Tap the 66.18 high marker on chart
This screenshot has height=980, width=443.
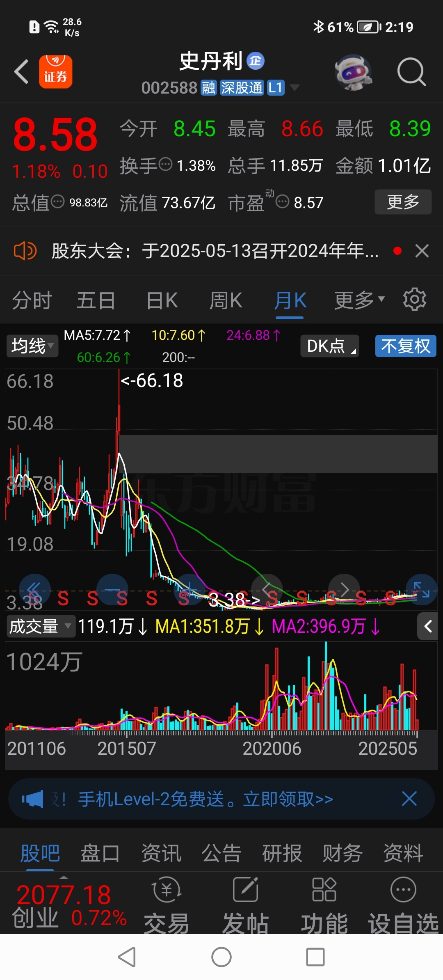pyautogui.click(x=151, y=380)
